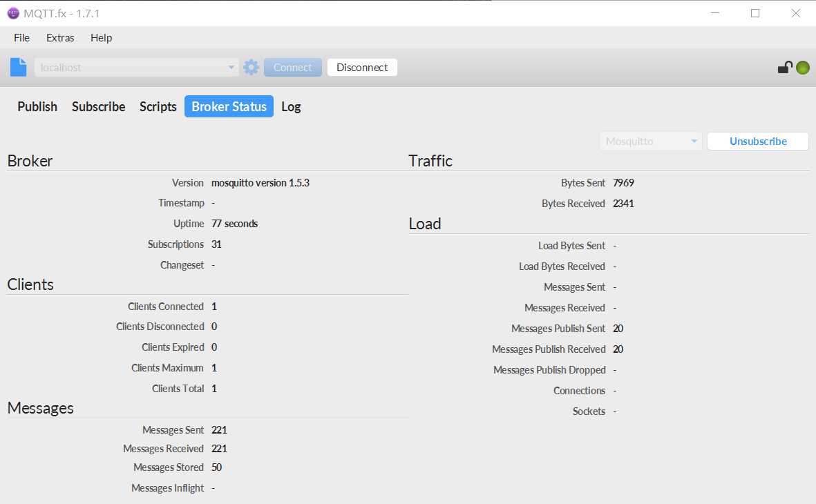
Task: Click the '77 seconds' uptime value
Action: click(x=235, y=224)
